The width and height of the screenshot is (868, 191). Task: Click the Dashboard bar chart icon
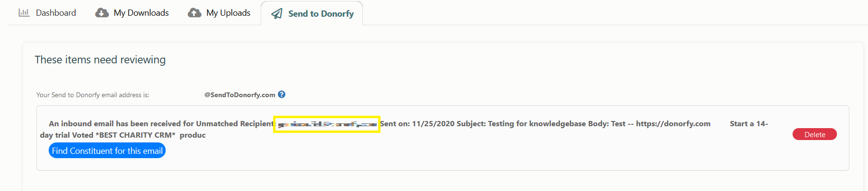24,13
